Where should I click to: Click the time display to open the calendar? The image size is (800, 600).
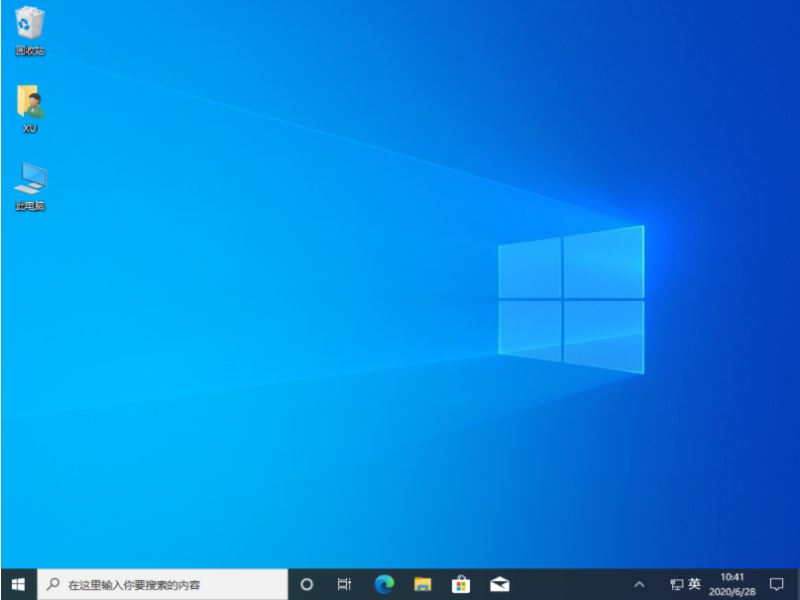tap(733, 576)
